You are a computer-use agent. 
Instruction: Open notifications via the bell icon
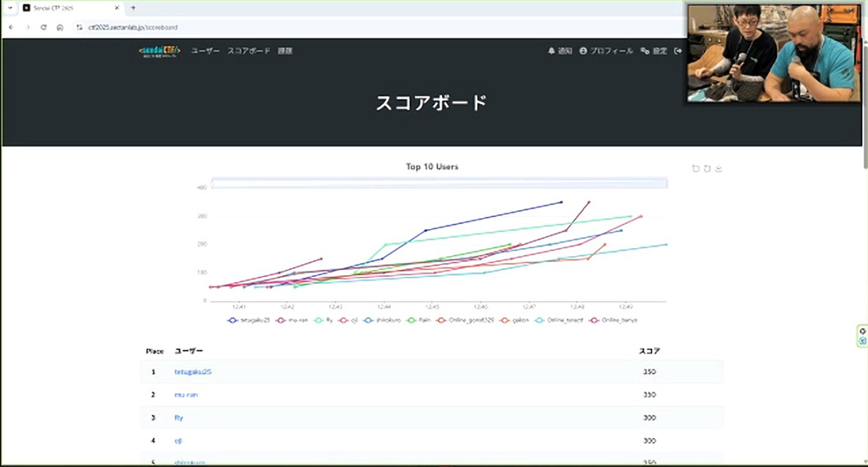(560, 51)
